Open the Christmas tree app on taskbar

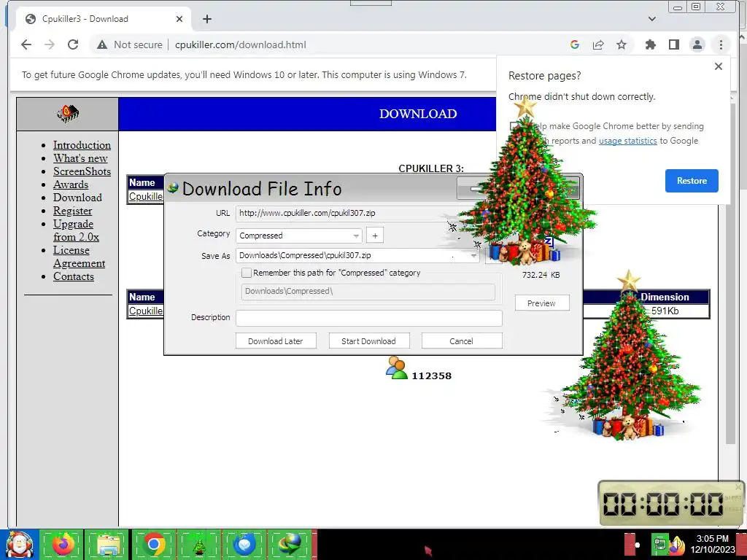tap(199, 545)
